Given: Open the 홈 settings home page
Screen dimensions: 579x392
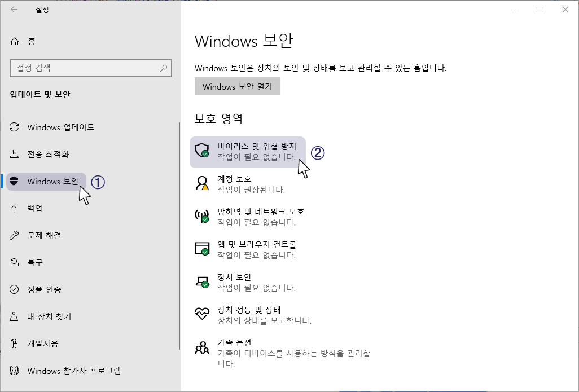Looking at the screenshot, I should [32, 41].
